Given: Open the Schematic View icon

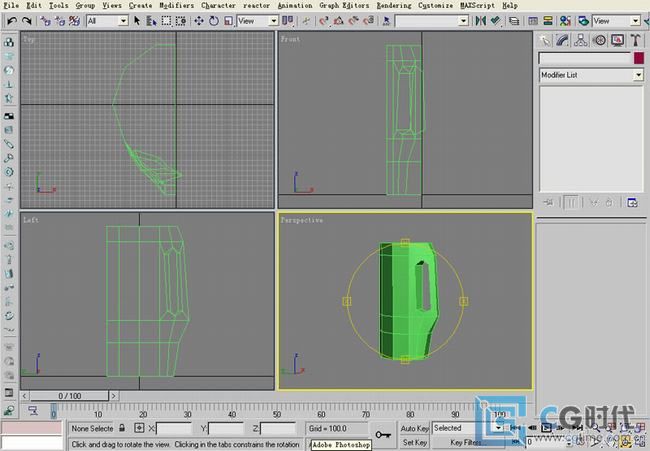Looking at the screenshot, I should coord(548,21).
